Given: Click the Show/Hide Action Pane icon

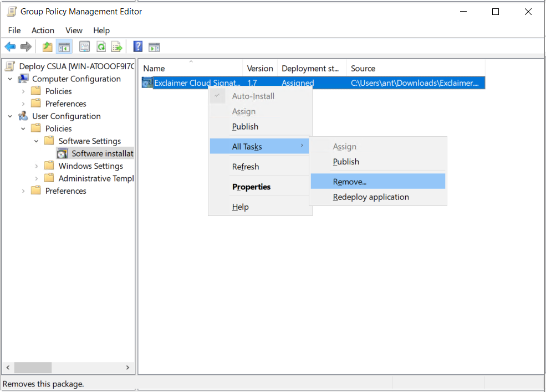Looking at the screenshot, I should click(154, 47).
